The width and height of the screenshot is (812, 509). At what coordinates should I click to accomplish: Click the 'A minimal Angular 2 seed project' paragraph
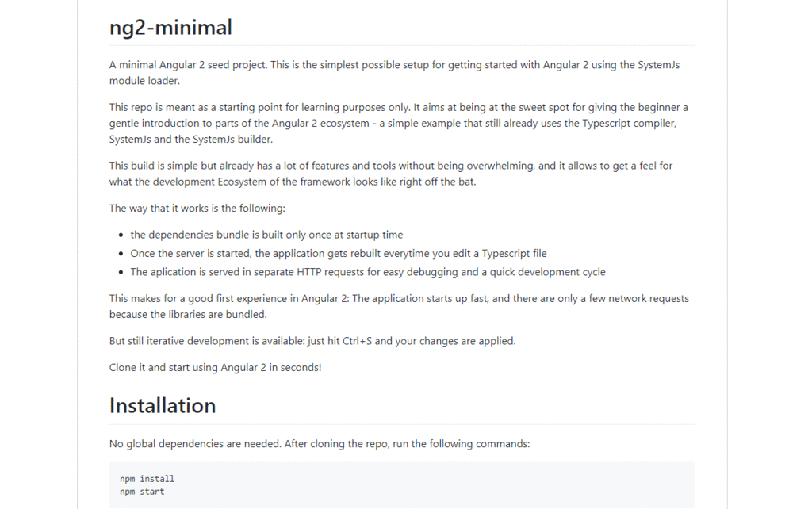point(394,65)
